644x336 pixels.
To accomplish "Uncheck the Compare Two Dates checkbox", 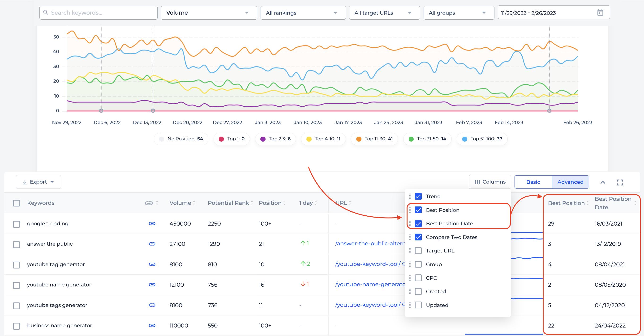I will (418, 237).
